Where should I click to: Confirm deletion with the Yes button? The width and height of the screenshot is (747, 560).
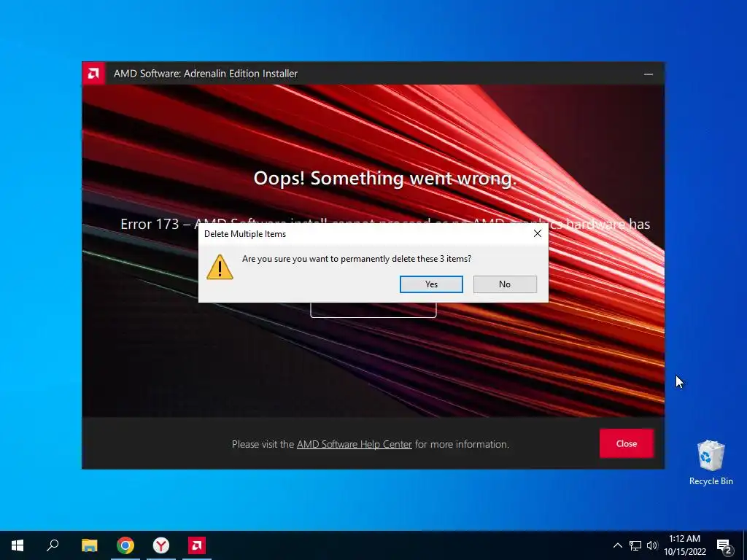point(431,284)
